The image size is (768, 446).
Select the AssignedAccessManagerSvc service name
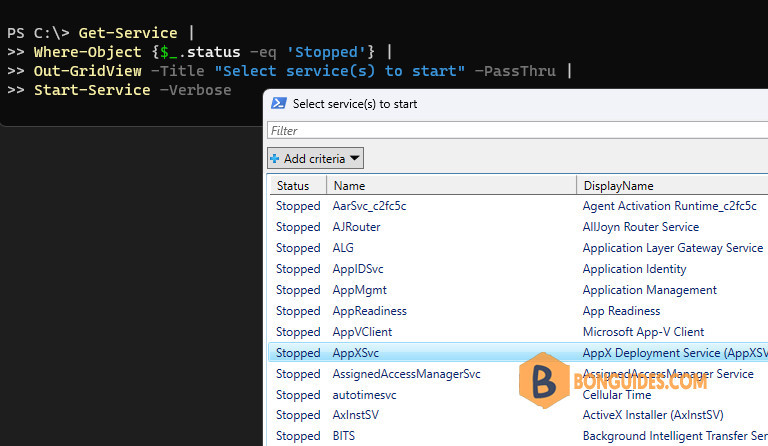pos(406,374)
